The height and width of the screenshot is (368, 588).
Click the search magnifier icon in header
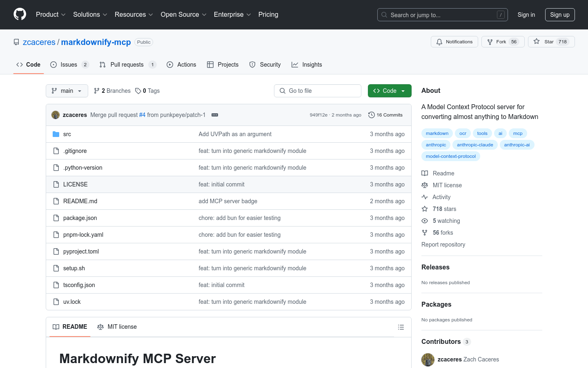coord(384,15)
